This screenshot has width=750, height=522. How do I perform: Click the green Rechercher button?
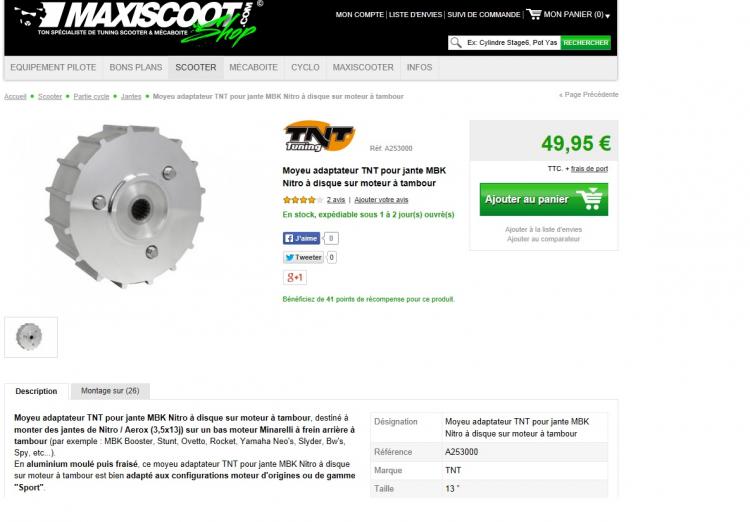(x=585, y=43)
